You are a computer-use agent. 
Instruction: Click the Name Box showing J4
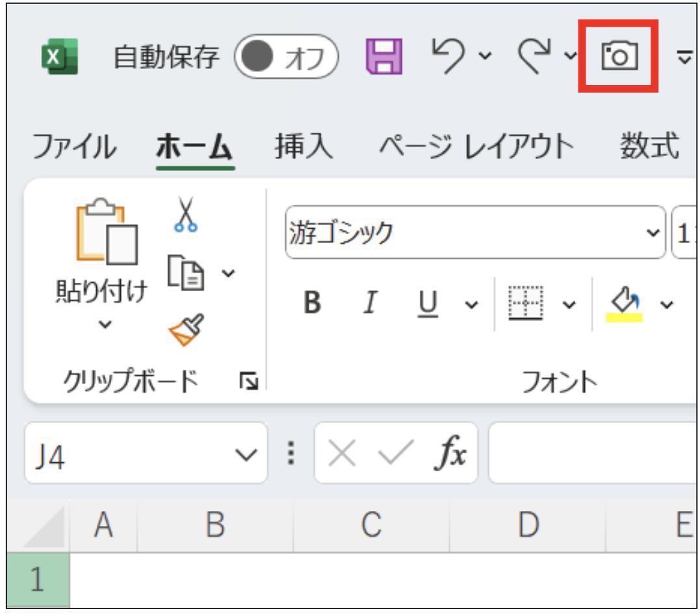point(146,454)
